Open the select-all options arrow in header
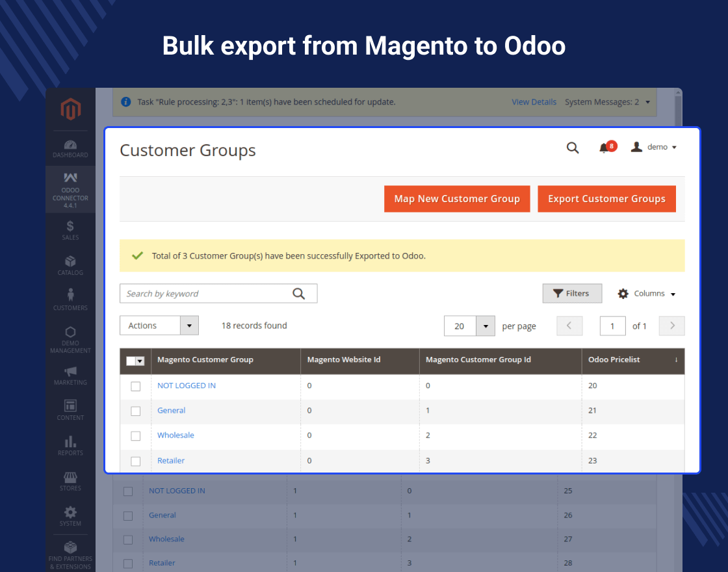728x572 pixels. click(140, 361)
